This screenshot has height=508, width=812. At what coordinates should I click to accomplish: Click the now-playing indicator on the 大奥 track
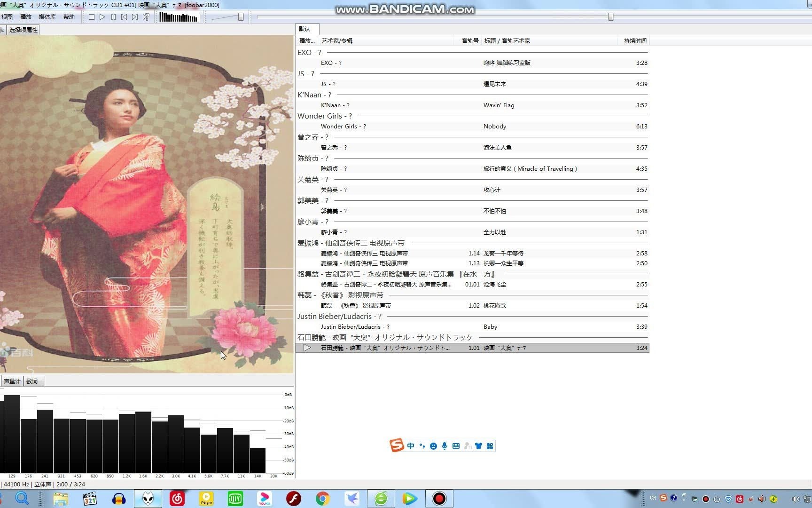[x=307, y=348]
